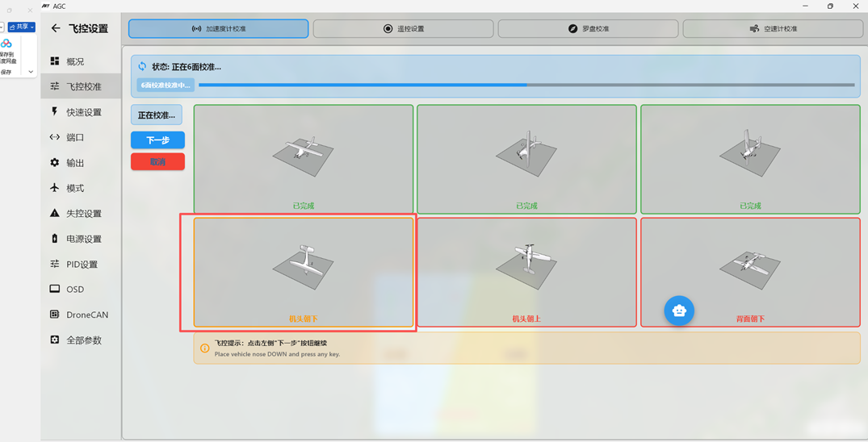Select the 模式 airplane icon
The image size is (868, 442).
tap(55, 188)
